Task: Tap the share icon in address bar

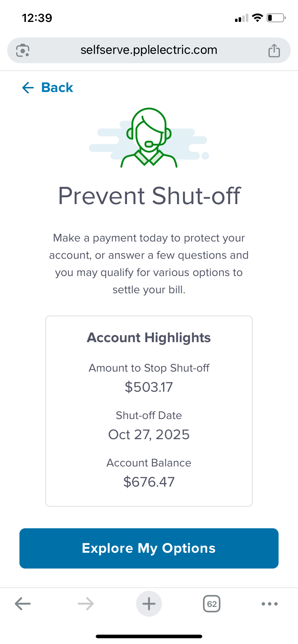Action: coord(274,50)
